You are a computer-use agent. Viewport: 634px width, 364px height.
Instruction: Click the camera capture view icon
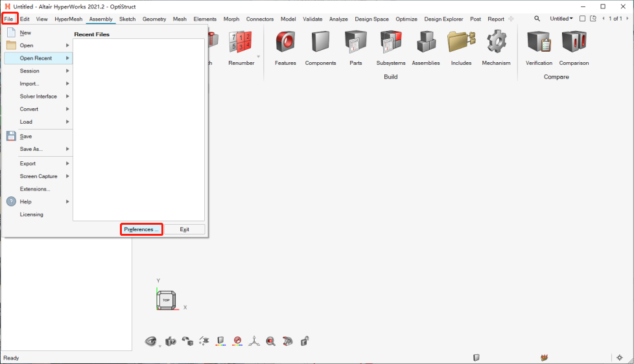click(x=170, y=341)
